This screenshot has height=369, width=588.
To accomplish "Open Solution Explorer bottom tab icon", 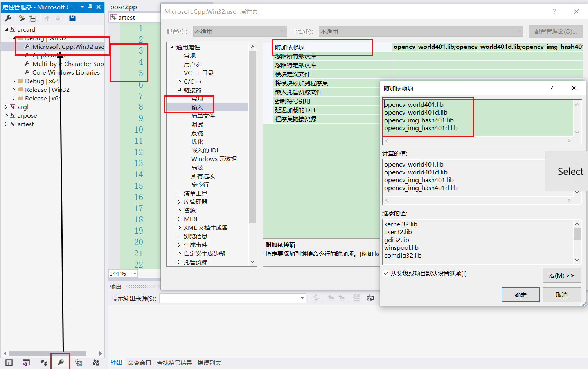I will coord(26,363).
